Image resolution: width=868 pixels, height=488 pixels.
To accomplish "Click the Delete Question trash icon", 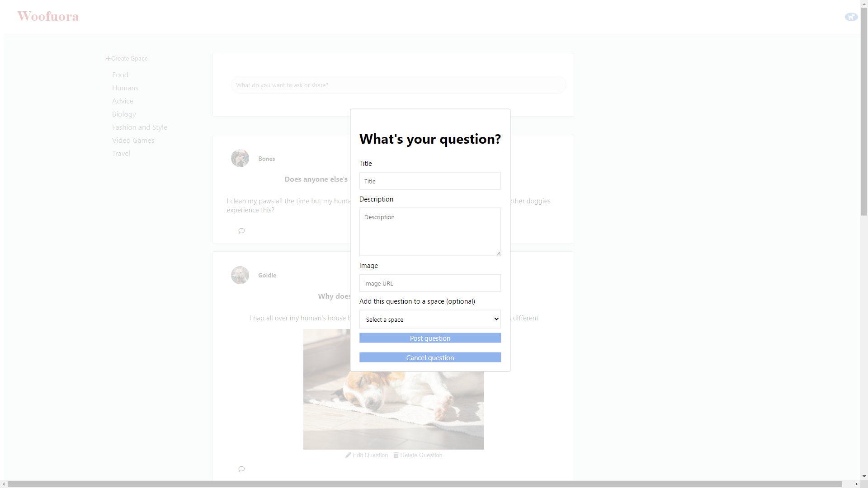I will pyautogui.click(x=396, y=455).
